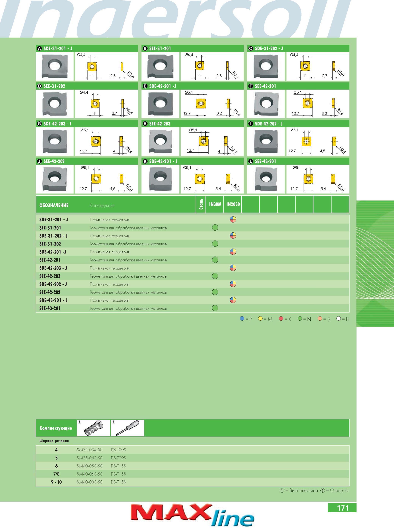The height and width of the screenshot is (532, 394).
Task: Select the K badge next to SDE-43-201 - J
Action: (x=145, y=161)
